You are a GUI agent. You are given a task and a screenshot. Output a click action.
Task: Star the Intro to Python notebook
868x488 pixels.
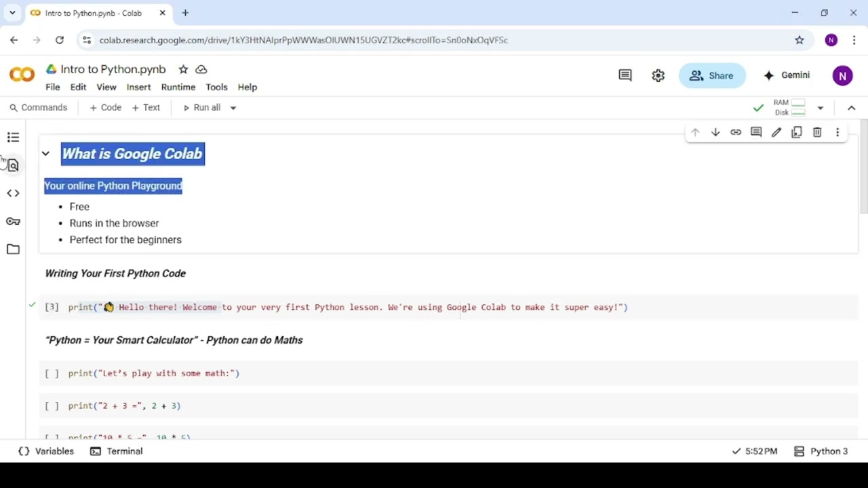click(183, 69)
